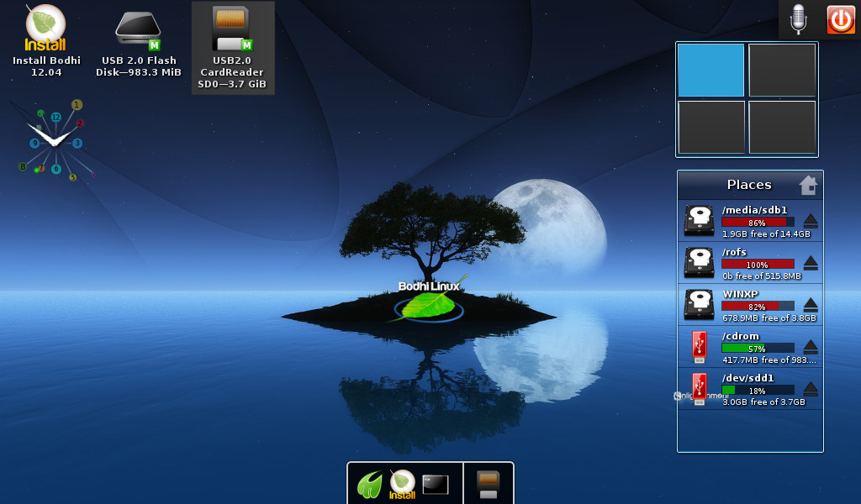This screenshot has width=861, height=504.
Task: Click the USB stick icon for /dev/sdd1
Action: point(699,389)
